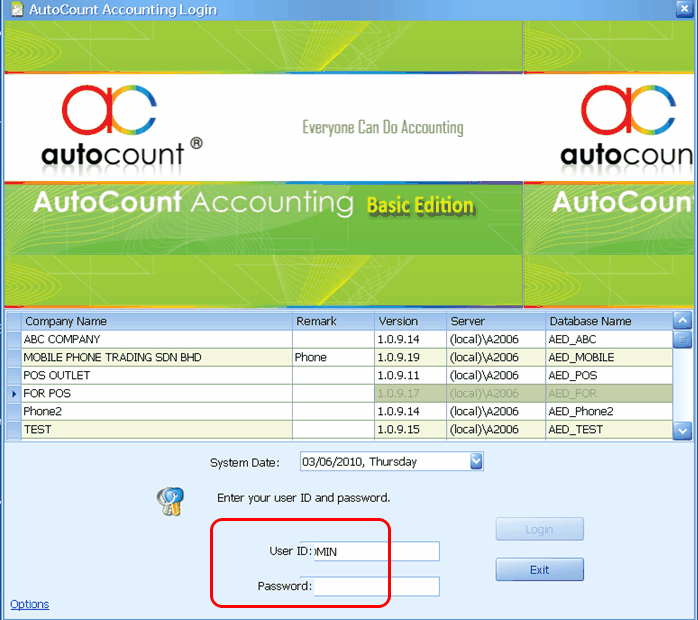The image size is (698, 620).
Task: Sort by Database Name column header
Action: (x=609, y=321)
